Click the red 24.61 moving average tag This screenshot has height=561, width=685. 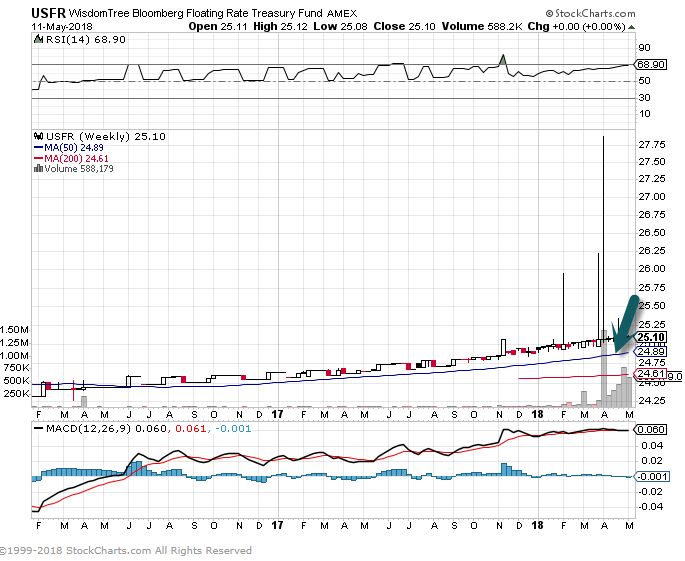(651, 374)
